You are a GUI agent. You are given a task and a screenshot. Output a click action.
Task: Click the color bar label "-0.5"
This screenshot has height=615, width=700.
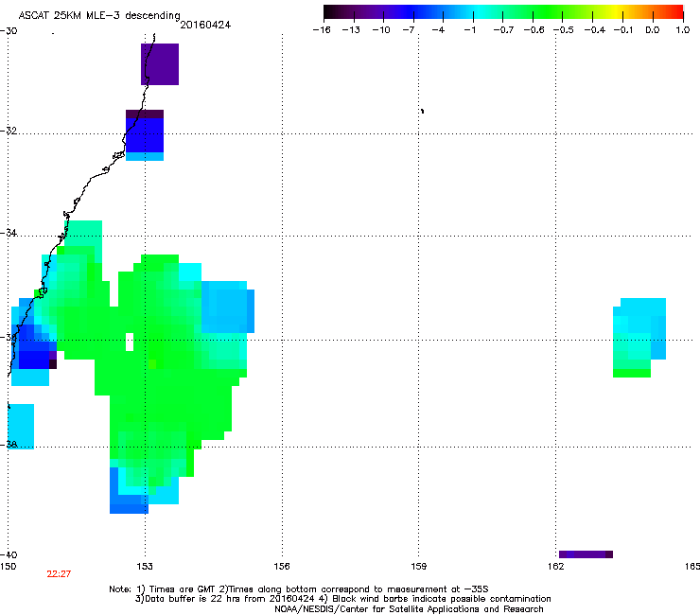(x=564, y=30)
